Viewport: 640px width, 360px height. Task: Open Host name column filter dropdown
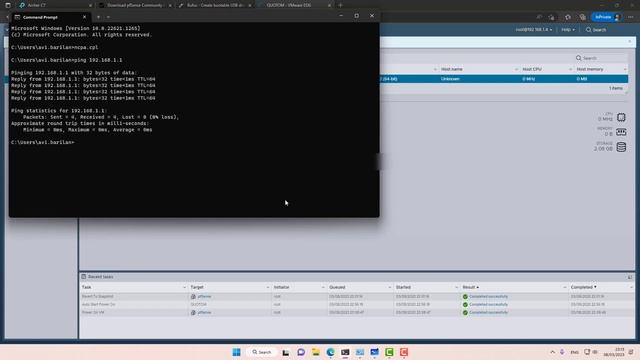(516, 69)
